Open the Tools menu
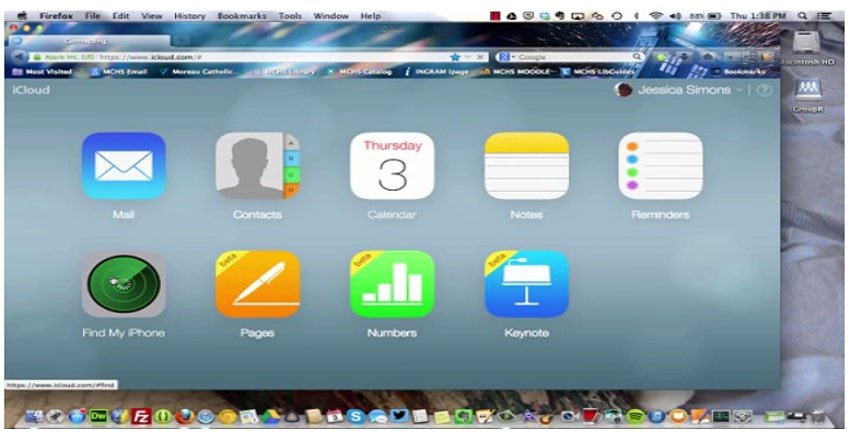The image size is (850, 436). tap(290, 16)
